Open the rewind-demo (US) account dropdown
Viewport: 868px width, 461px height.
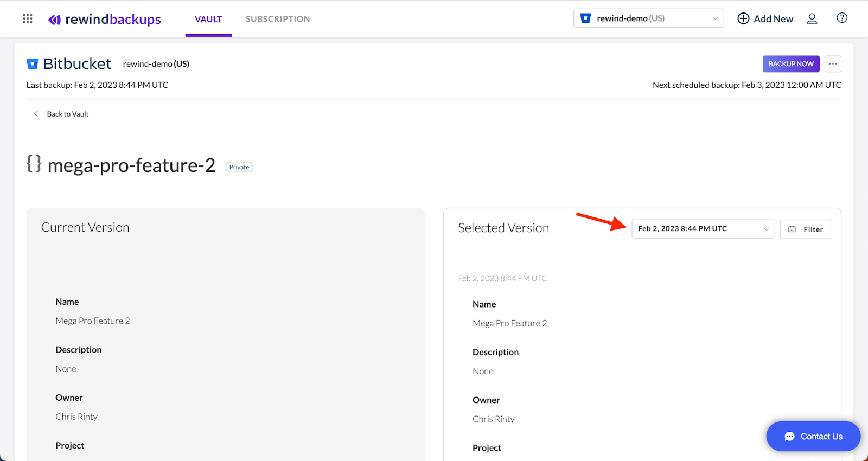tap(649, 18)
